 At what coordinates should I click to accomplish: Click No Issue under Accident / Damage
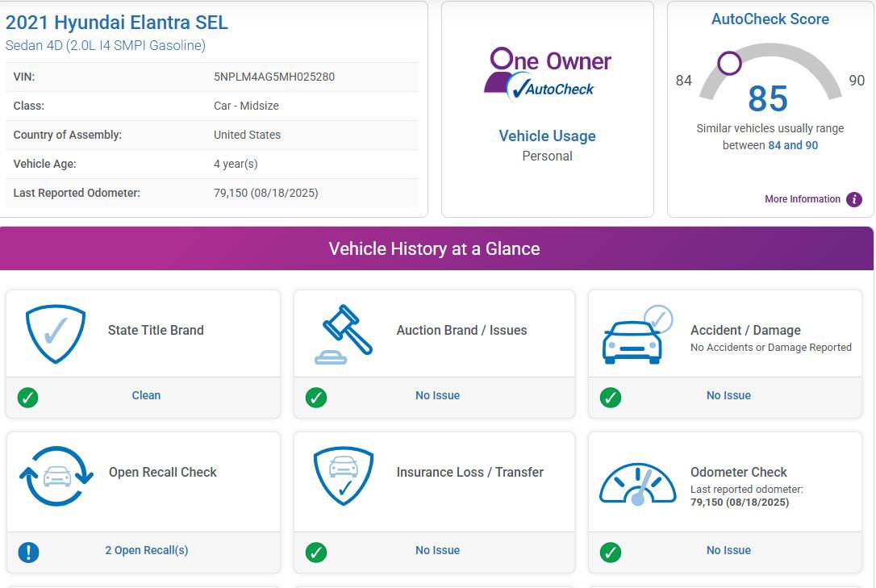pyautogui.click(x=728, y=395)
